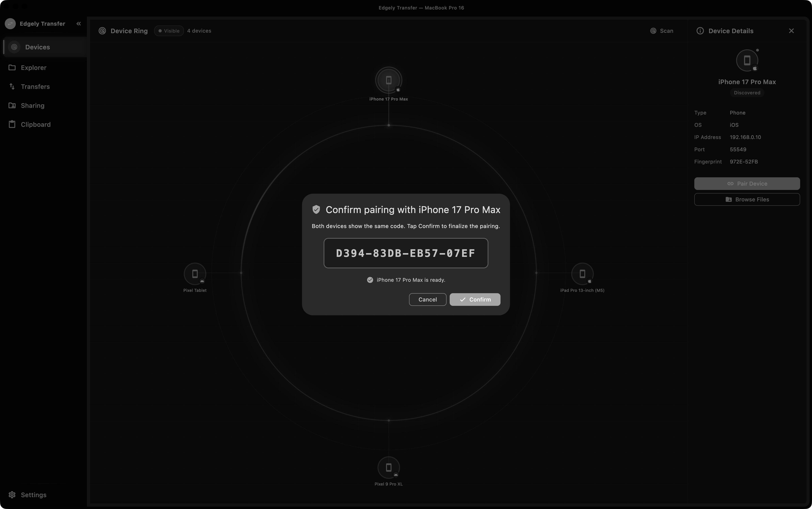Click the device avatar in Device Details
Screen dimensions: 812x509
[747, 61]
